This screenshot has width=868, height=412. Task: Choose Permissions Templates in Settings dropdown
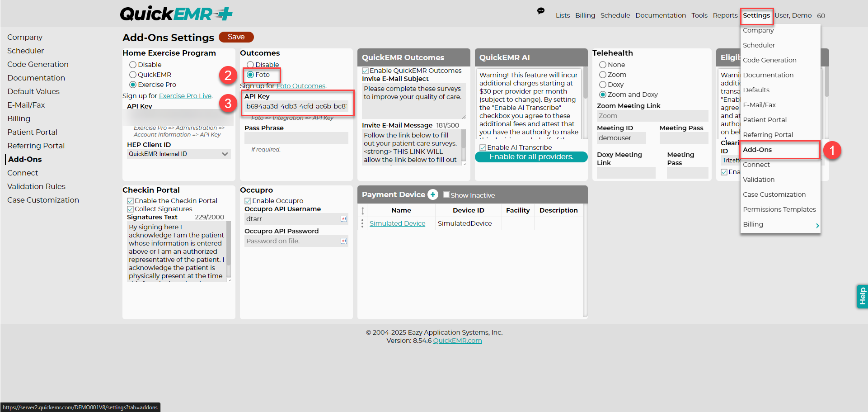pyautogui.click(x=780, y=209)
